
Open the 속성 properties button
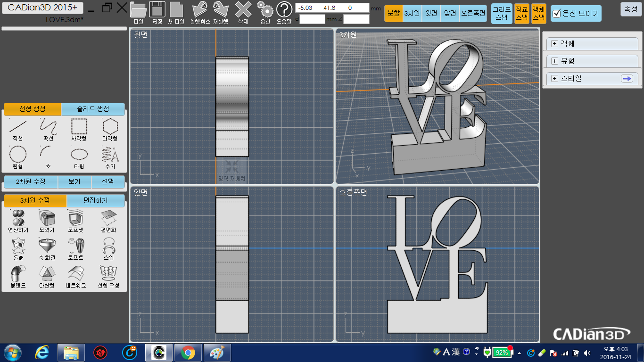point(631,9)
